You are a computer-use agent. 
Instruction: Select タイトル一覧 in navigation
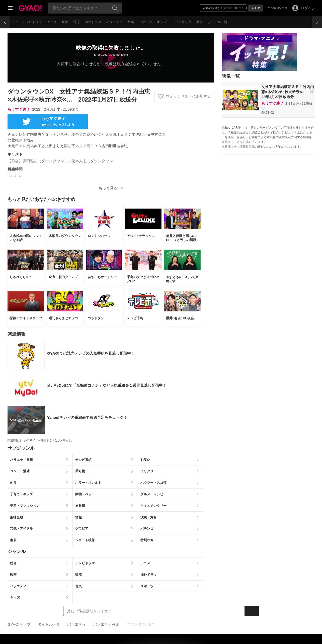pos(218,22)
